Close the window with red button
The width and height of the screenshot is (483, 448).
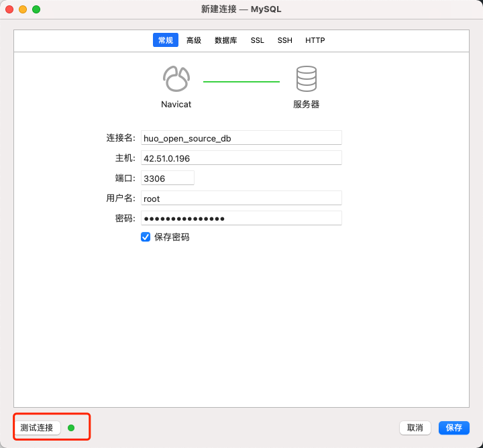(9, 9)
